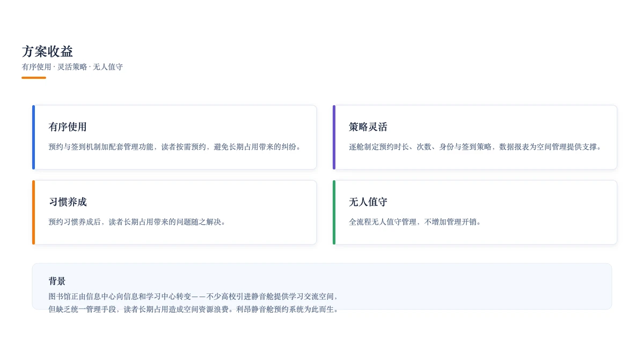
Task: Select the line beginning 但缺乏统一管理手段
Action: coord(195,309)
